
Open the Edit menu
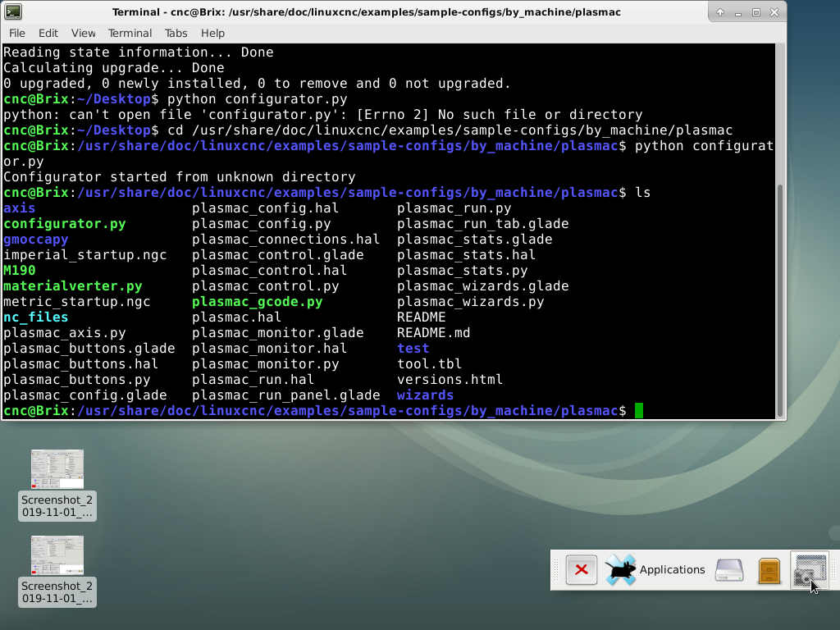(x=48, y=33)
